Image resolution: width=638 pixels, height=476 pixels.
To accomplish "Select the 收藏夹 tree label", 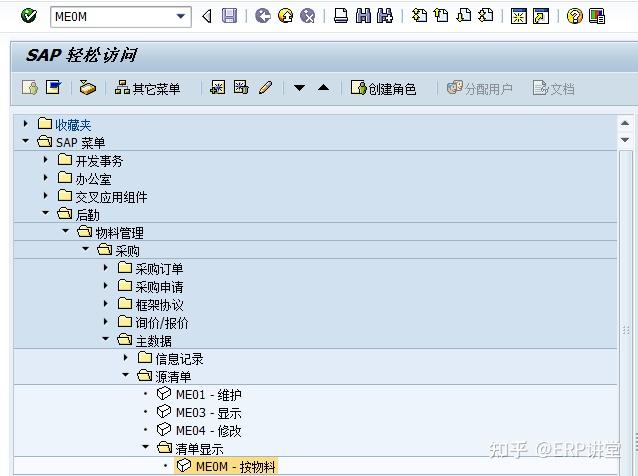I will (x=73, y=125).
